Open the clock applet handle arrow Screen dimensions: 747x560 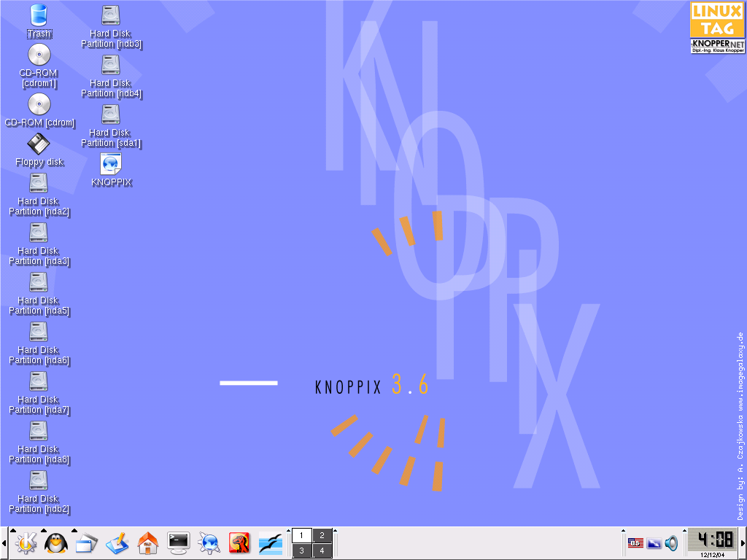pyautogui.click(x=684, y=531)
